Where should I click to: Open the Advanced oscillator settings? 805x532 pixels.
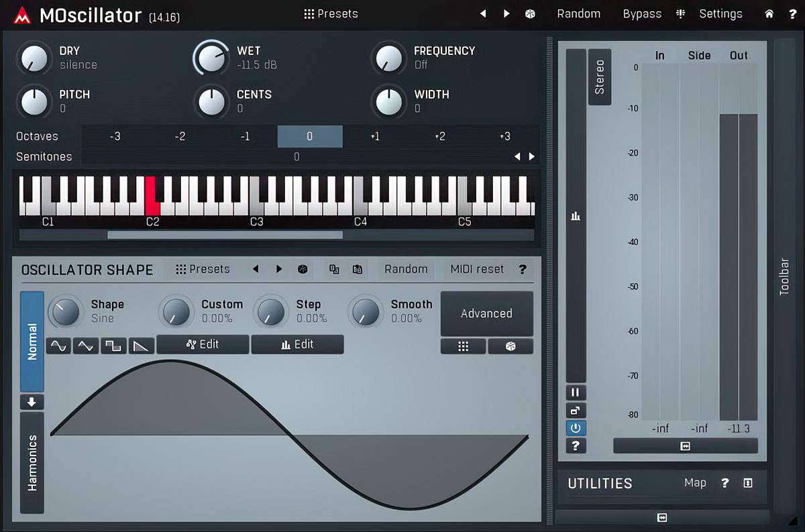point(486,313)
